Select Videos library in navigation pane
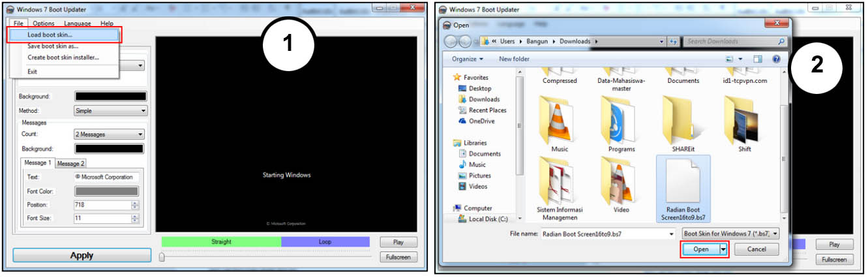The image size is (868, 278). click(x=477, y=186)
